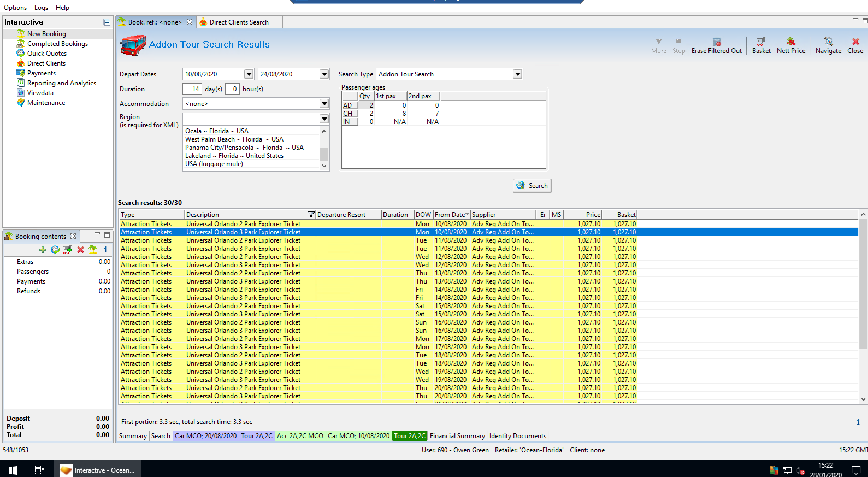
Task: Click the shopping cart arrow icon in Booking contents
Action: coord(68,250)
